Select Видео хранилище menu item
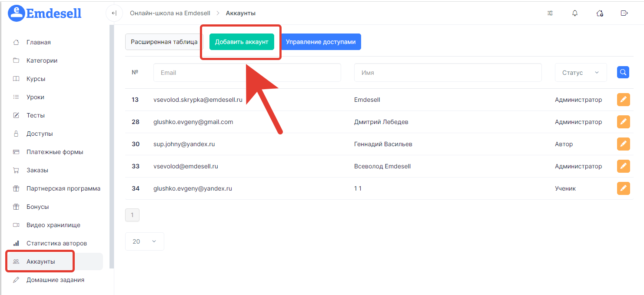 pos(53,225)
